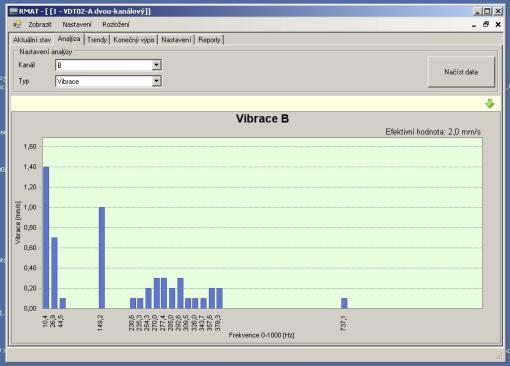Expand the Typ dropdown arrow
Screen dimensions: 510x366
[x=156, y=81]
